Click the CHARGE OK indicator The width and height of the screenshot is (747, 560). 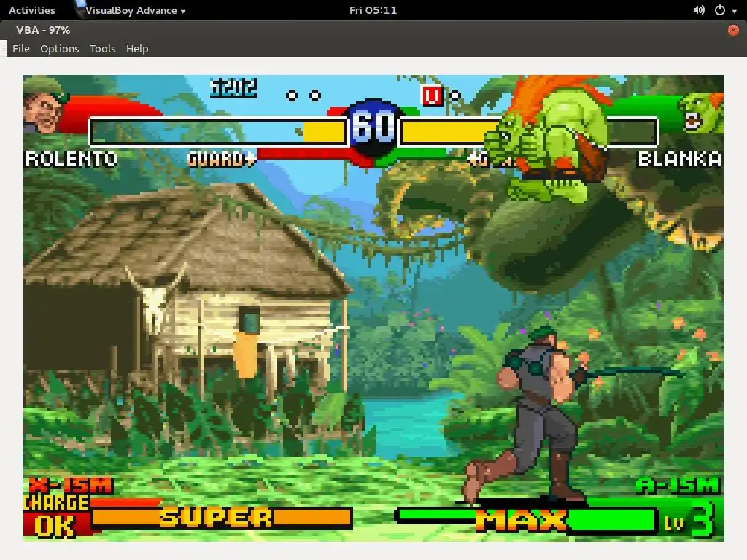[x=56, y=516]
